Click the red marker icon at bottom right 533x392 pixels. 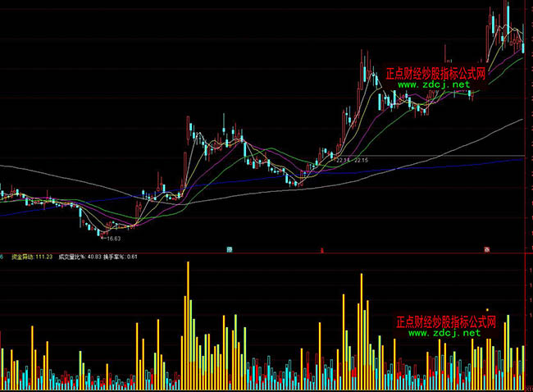487,248
